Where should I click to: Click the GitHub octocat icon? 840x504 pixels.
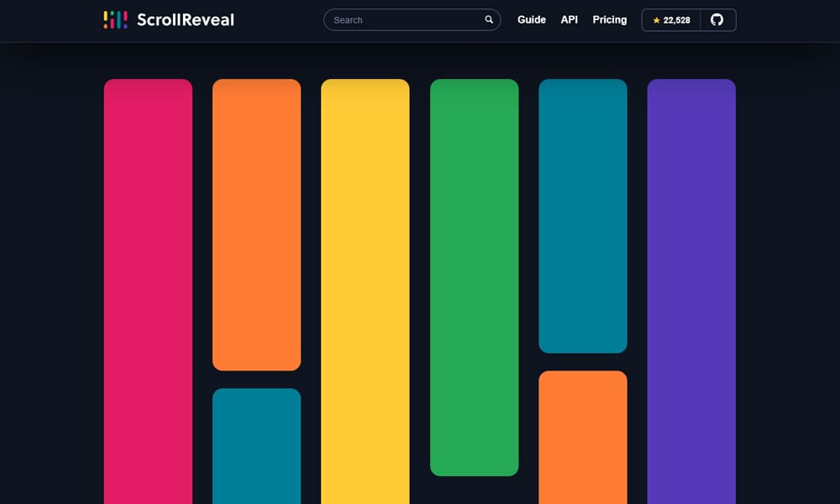pos(718,19)
